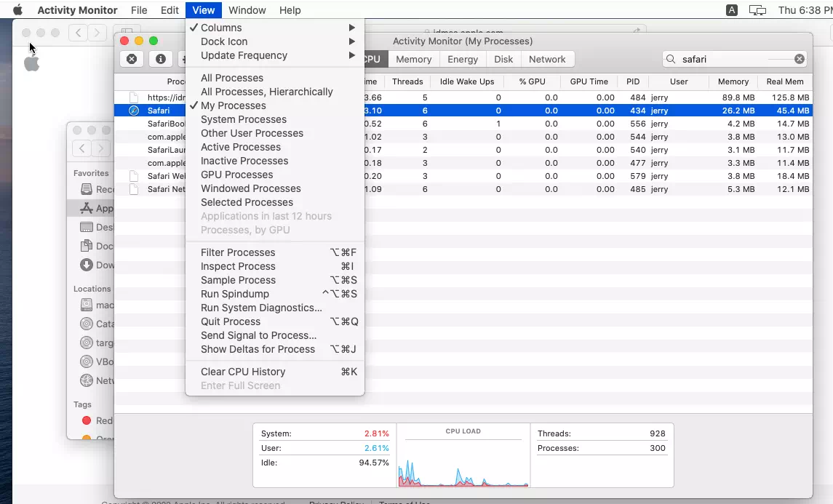Choose GPU Processes view option
This screenshot has height=504, width=833.
(x=275, y=175)
